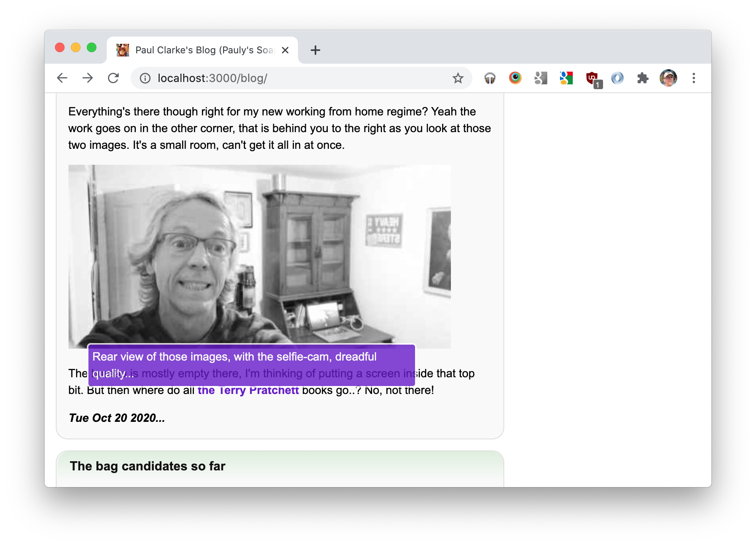The image size is (756, 546).
Task: Reload the localhost blog page
Action: (114, 78)
